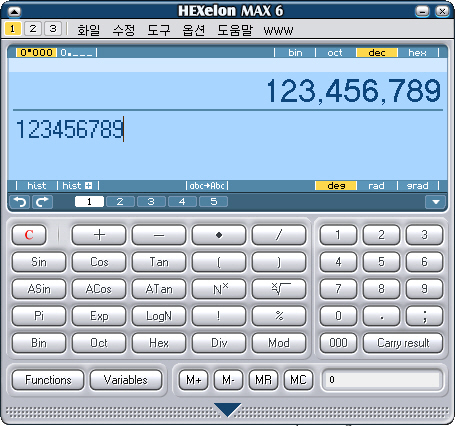Screen dimensions: 455x426
Task: Switch to calculator mode 1
Action: pos(13,29)
